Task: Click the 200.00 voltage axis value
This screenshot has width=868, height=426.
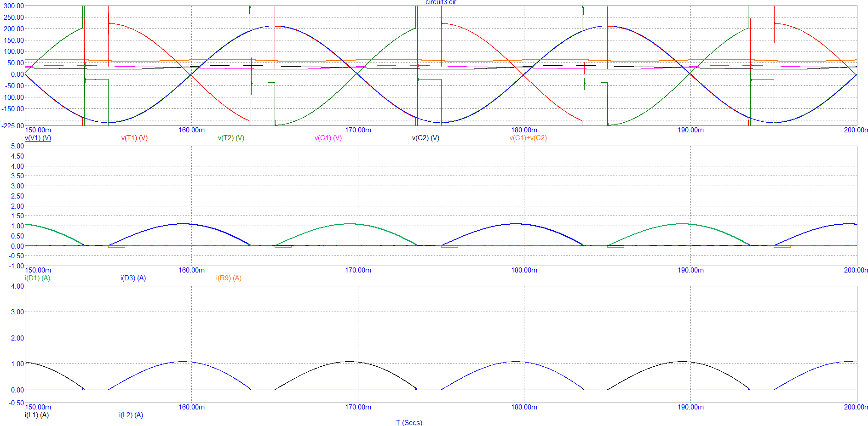Action: [x=13, y=29]
